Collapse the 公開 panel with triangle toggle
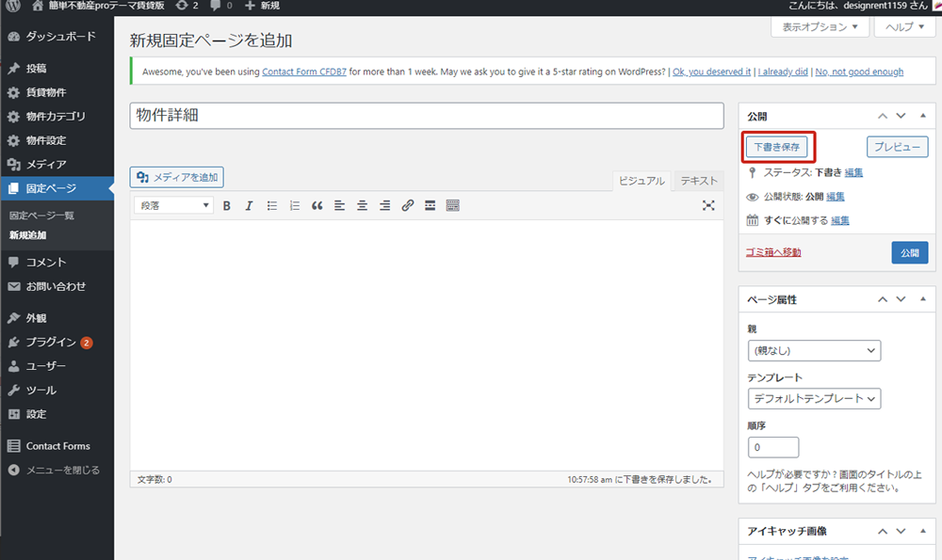Image resolution: width=942 pixels, height=560 pixels. [919, 116]
